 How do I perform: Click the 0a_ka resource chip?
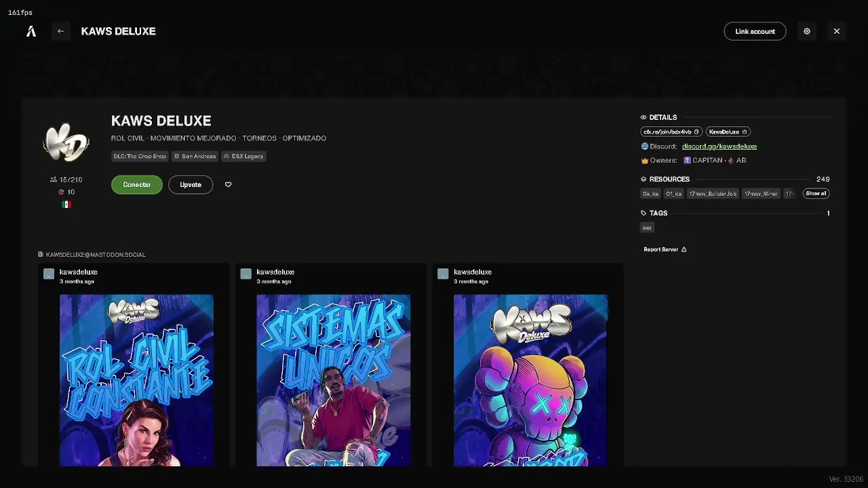(x=650, y=194)
